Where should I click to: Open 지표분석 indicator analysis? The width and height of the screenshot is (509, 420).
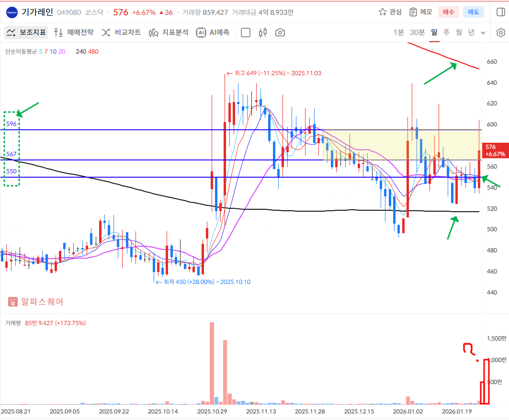pos(168,33)
